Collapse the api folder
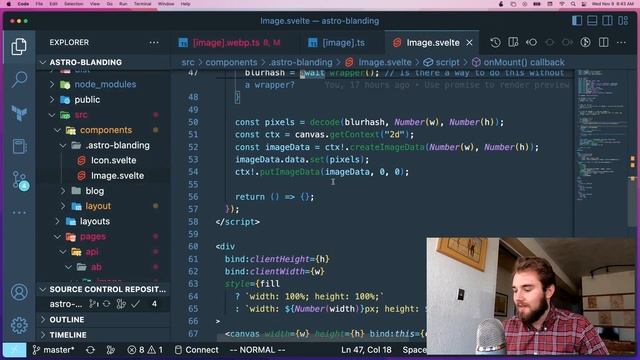 click(91, 252)
